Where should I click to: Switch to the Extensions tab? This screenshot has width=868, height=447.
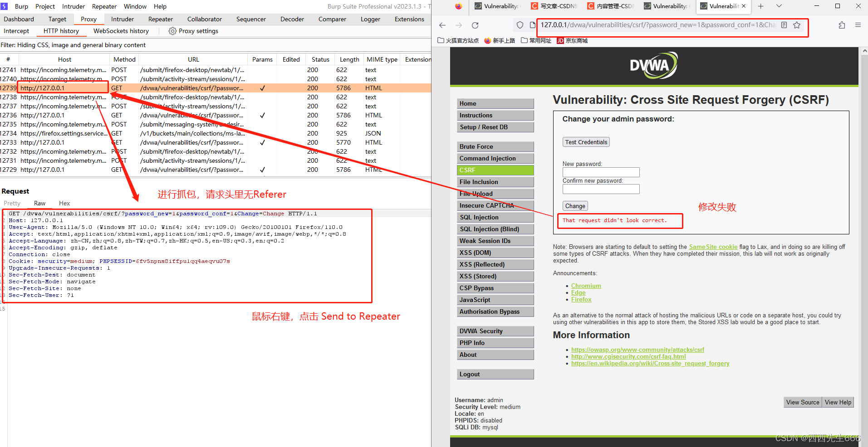tap(409, 19)
